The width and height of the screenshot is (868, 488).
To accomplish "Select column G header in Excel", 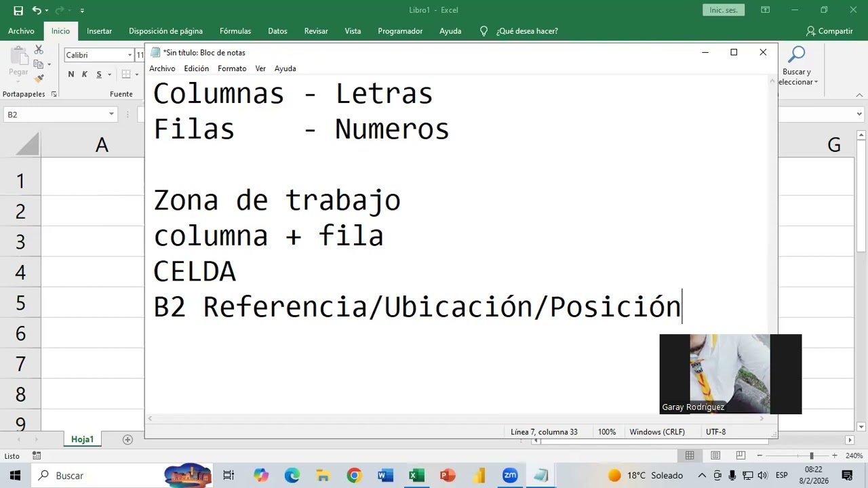I will pyautogui.click(x=833, y=144).
